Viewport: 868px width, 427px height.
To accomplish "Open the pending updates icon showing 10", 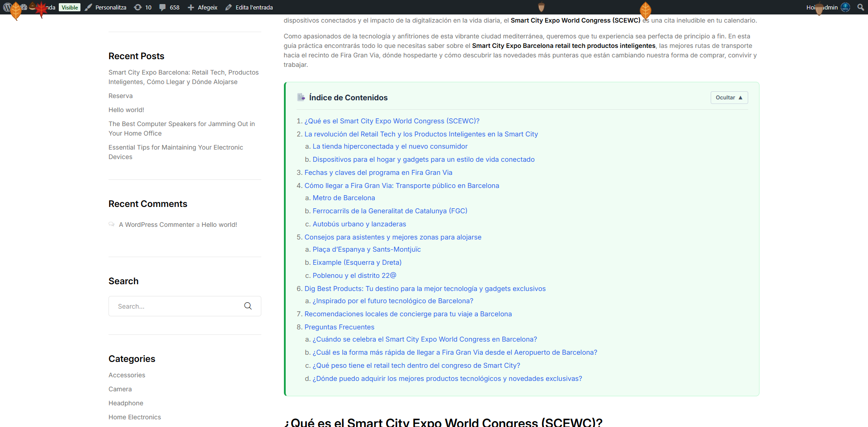I will point(138,7).
